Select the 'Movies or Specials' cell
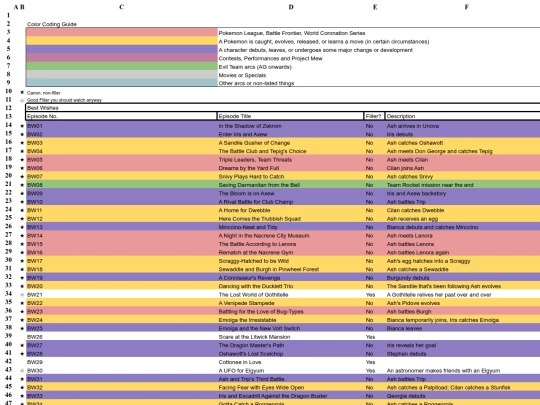The height and width of the screenshot is (405, 540). (242, 75)
